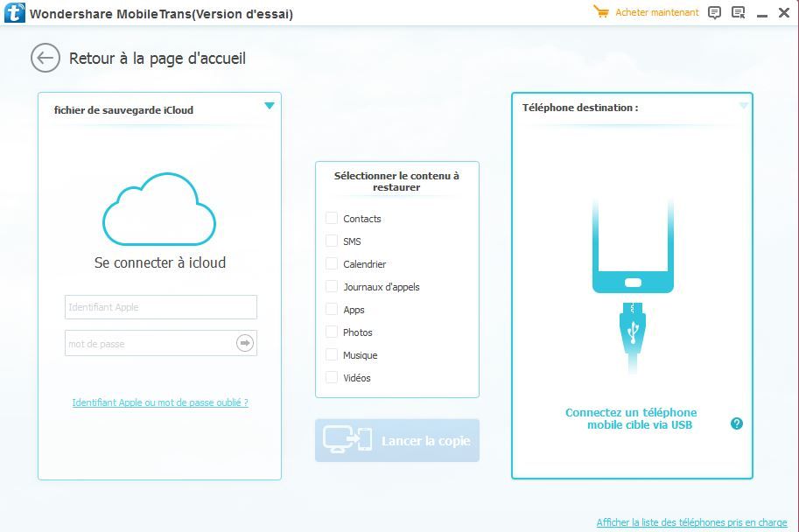Expand the iCloud backup source dropdown
The width and height of the screenshot is (799, 532).
(x=270, y=106)
